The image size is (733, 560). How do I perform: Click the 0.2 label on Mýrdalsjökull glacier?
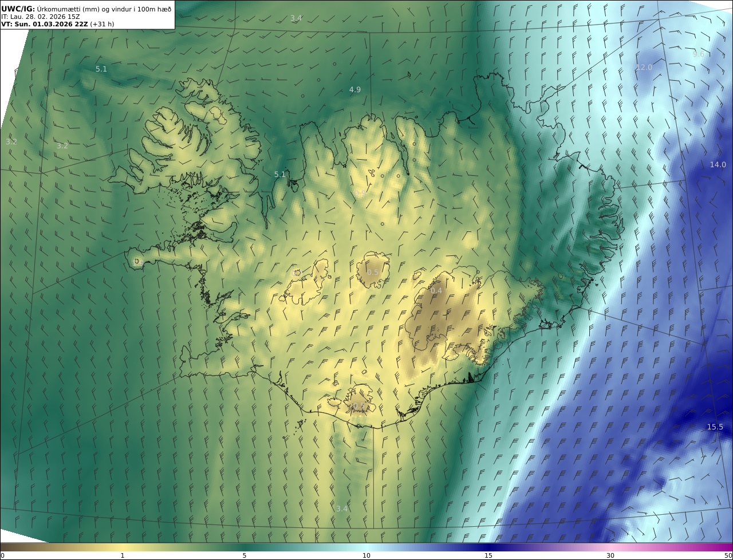tap(358, 405)
